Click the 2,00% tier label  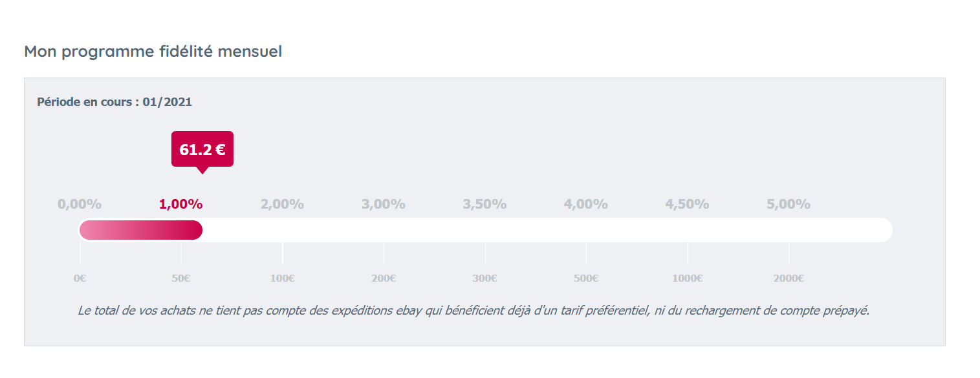point(283,204)
